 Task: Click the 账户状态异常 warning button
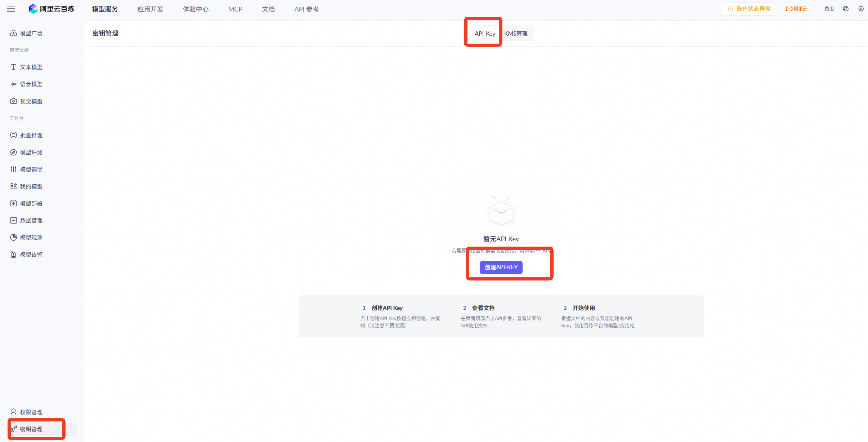click(x=749, y=9)
